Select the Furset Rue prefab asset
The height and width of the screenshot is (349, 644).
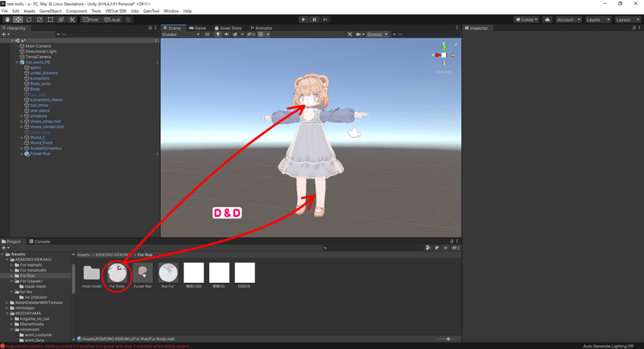tap(142, 276)
